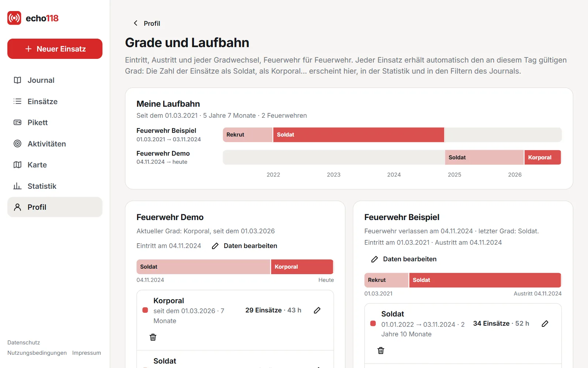The width and height of the screenshot is (588, 368).
Task: Click Daten bearbeiten in Feuerwehr Beispiel card
Action: [x=404, y=259]
